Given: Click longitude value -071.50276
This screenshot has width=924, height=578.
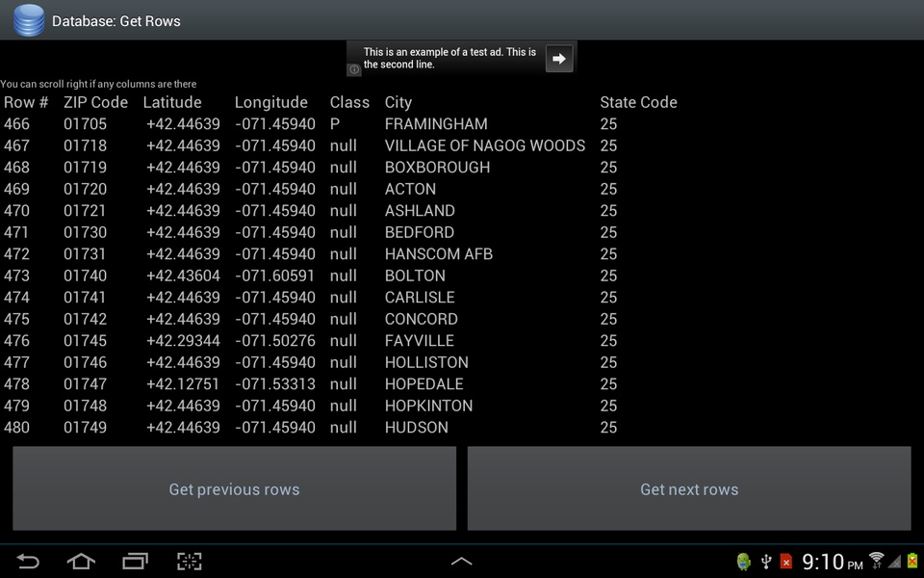Looking at the screenshot, I should point(275,341).
